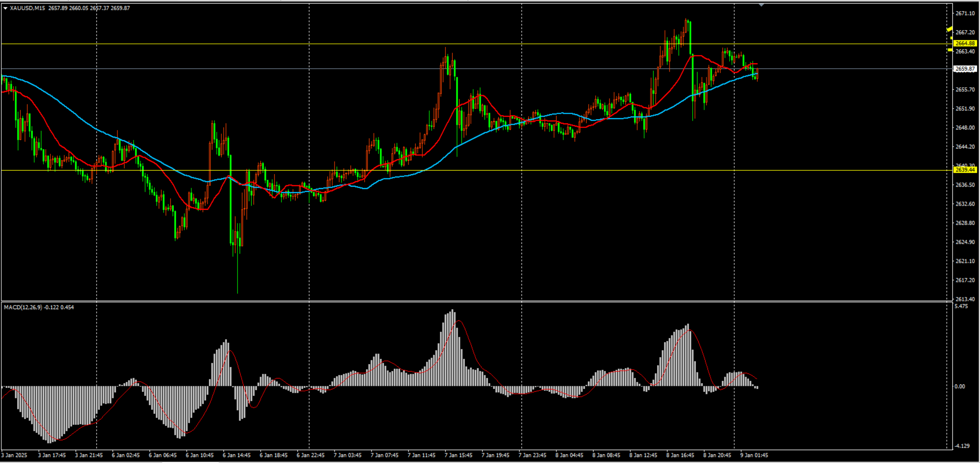Image resolution: width=980 pixels, height=463 pixels.
Task: Click the grey chart shift triangle marker
Action: 761,5
